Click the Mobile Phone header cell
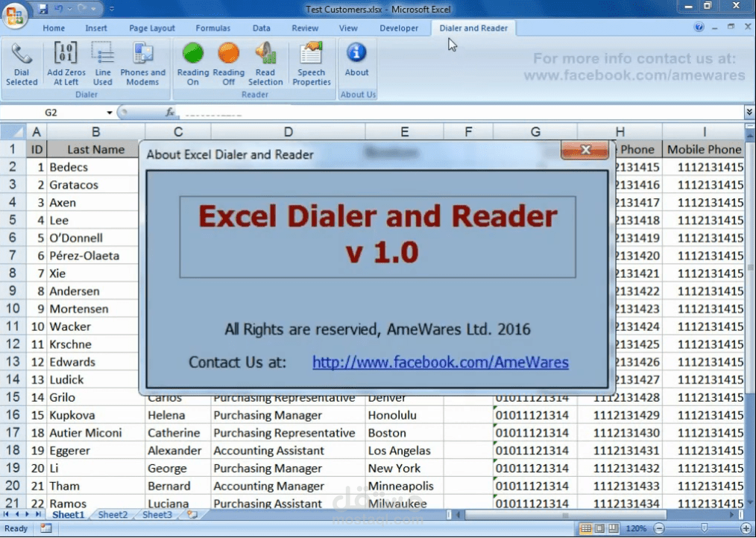756x538 pixels. click(704, 150)
